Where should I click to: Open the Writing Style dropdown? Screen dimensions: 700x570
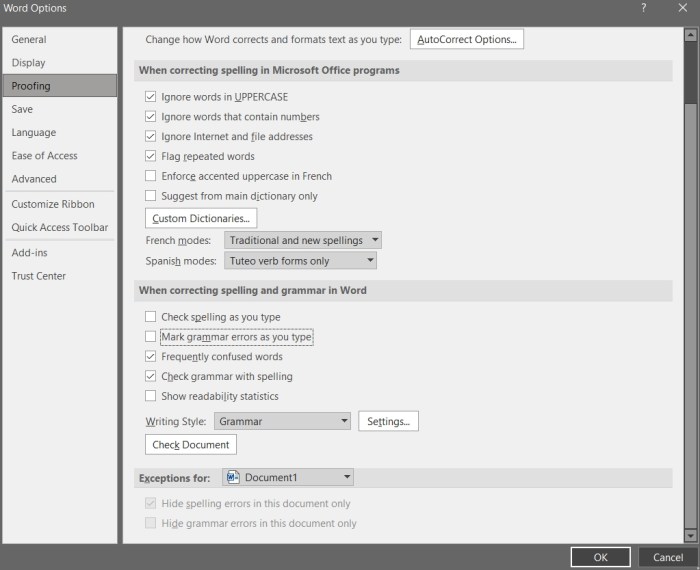pos(282,421)
